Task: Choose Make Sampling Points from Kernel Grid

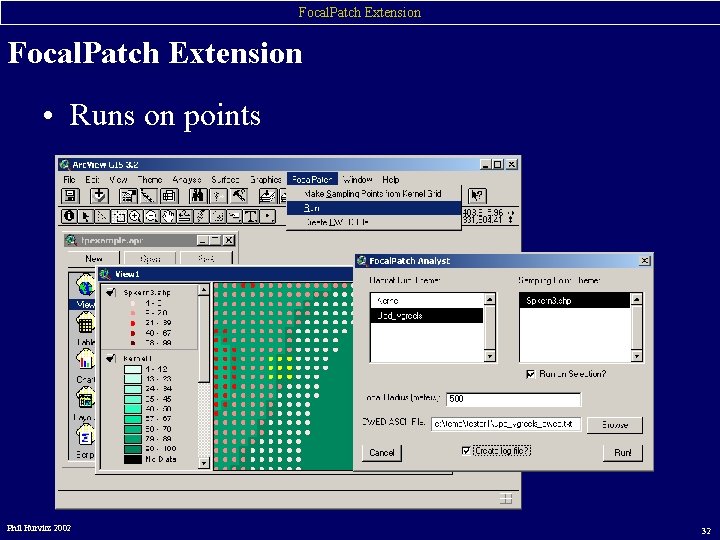Action: (x=373, y=194)
